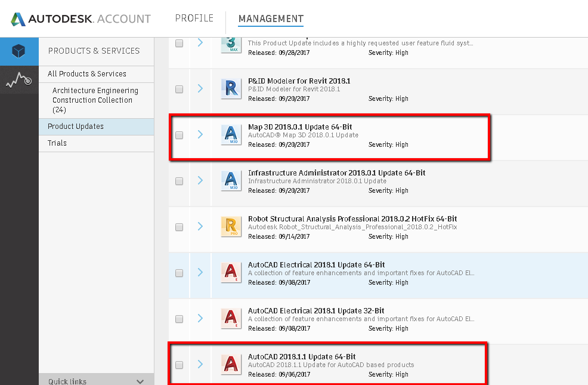The width and height of the screenshot is (588, 385).
Task: Switch to the Management tab
Action: 271,19
